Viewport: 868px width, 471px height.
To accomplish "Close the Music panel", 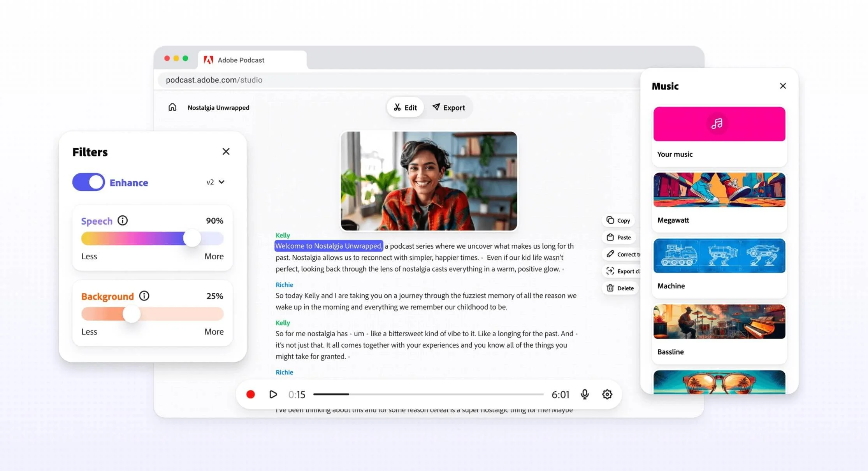I will click(x=783, y=86).
